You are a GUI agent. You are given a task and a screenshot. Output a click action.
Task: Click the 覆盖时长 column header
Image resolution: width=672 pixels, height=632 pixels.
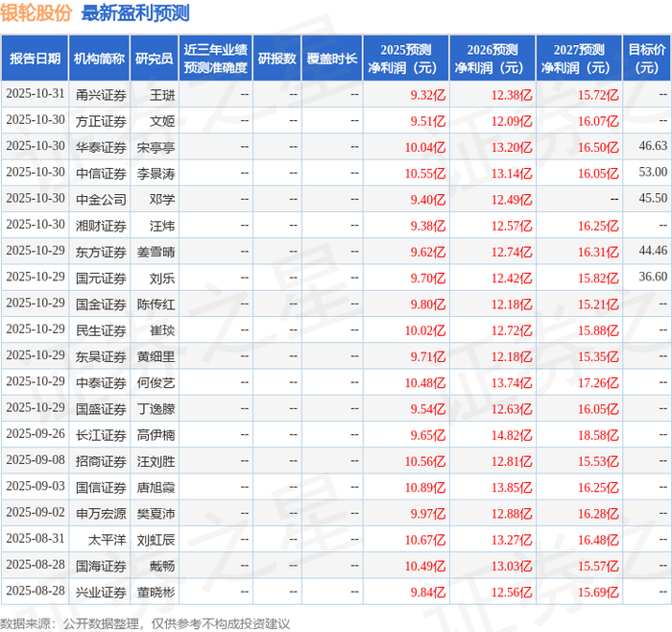332,59
